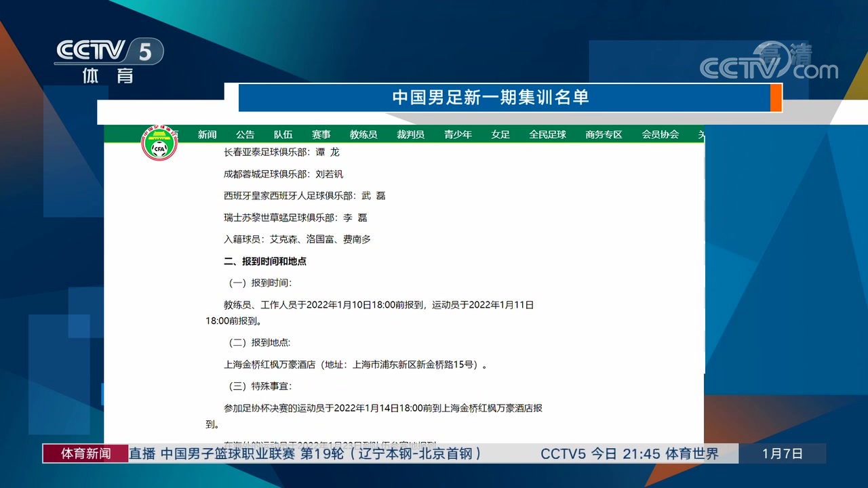Image resolution: width=868 pixels, height=488 pixels.
Task: Click the 1月7日 date display
Action: pyautogui.click(x=783, y=453)
